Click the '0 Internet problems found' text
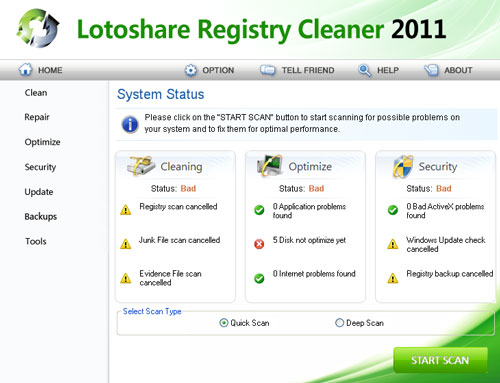Screen dimensions: 500x383 coord(314,274)
